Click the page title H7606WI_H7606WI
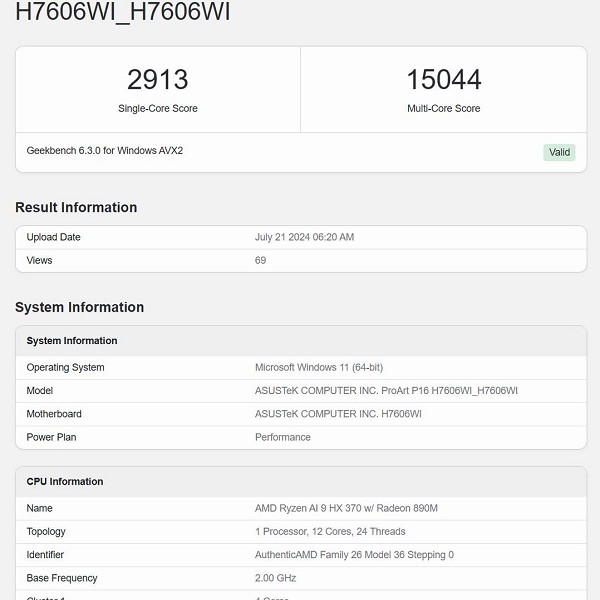The width and height of the screenshot is (600, 600). [x=122, y=11]
